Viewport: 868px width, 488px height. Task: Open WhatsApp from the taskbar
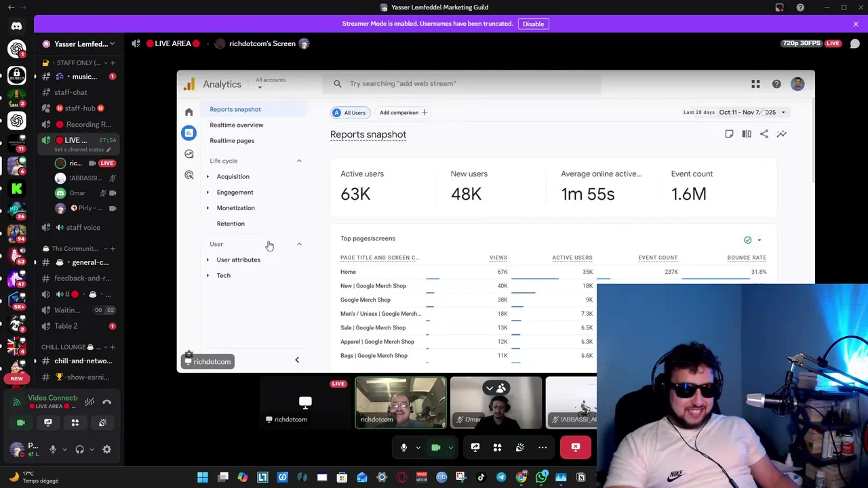541,477
